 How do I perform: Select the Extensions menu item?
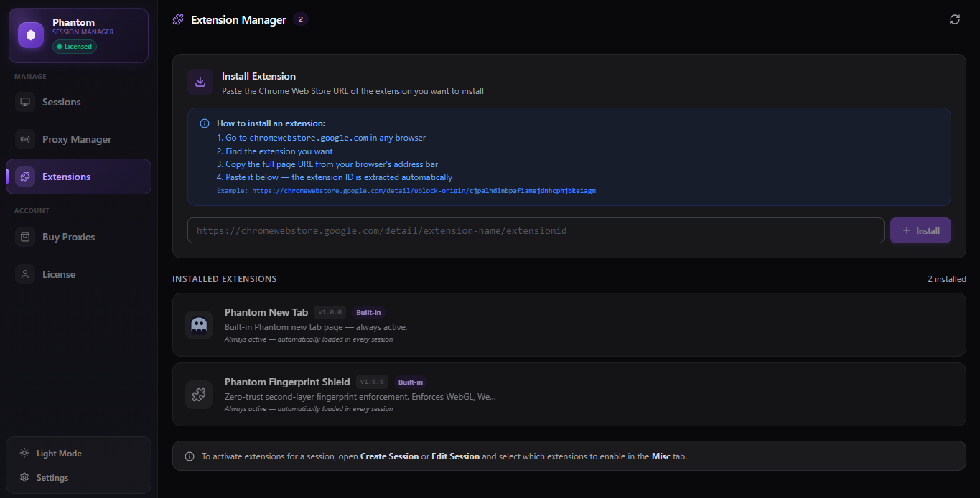click(x=79, y=177)
